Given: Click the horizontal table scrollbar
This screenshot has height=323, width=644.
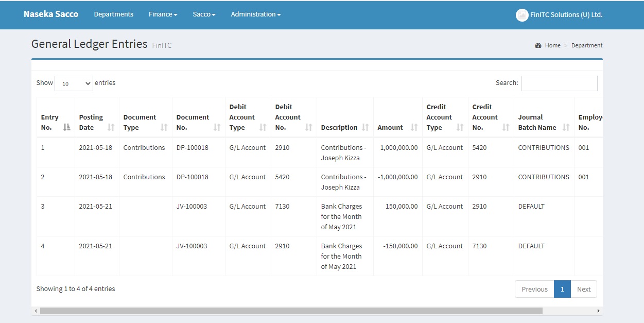Looking at the screenshot, I should pyautogui.click(x=291, y=311).
